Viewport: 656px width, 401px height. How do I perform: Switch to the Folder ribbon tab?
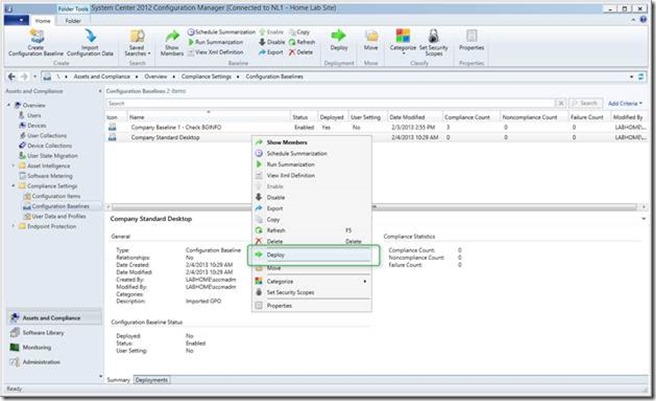73,21
